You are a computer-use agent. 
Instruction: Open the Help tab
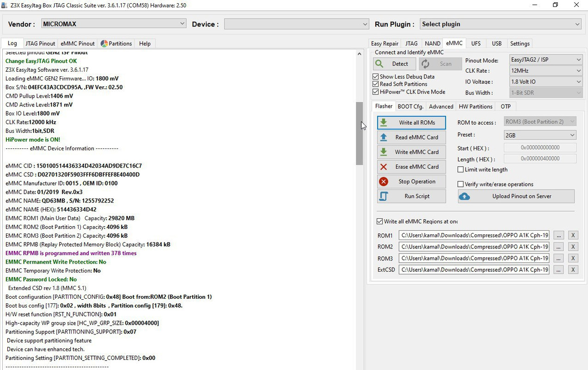[145, 43]
